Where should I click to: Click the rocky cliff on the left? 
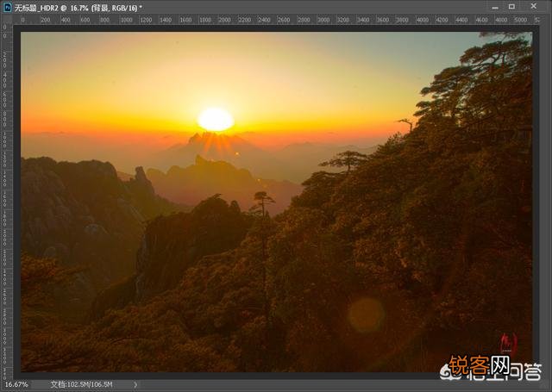coord(69,207)
